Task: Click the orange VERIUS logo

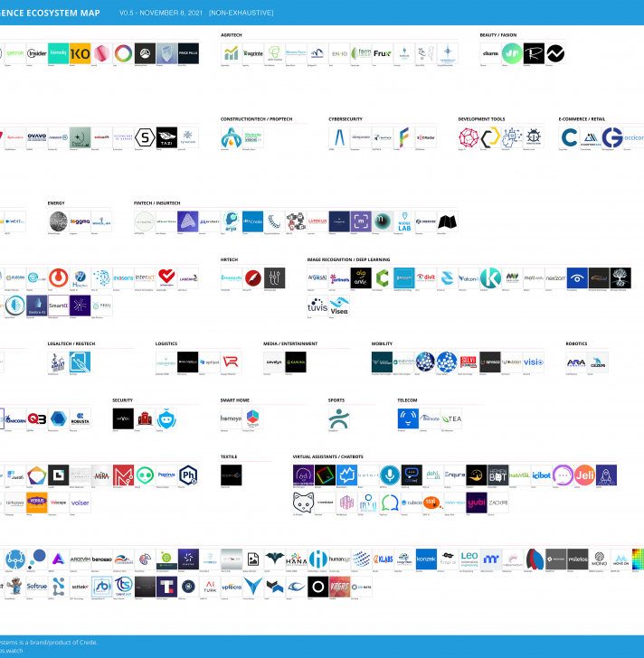Action: (x=37, y=503)
